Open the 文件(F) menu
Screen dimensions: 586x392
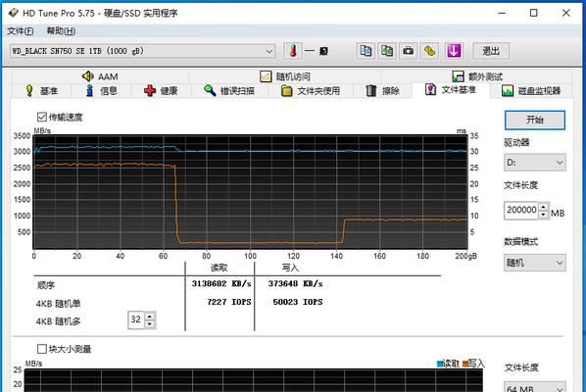point(21,31)
